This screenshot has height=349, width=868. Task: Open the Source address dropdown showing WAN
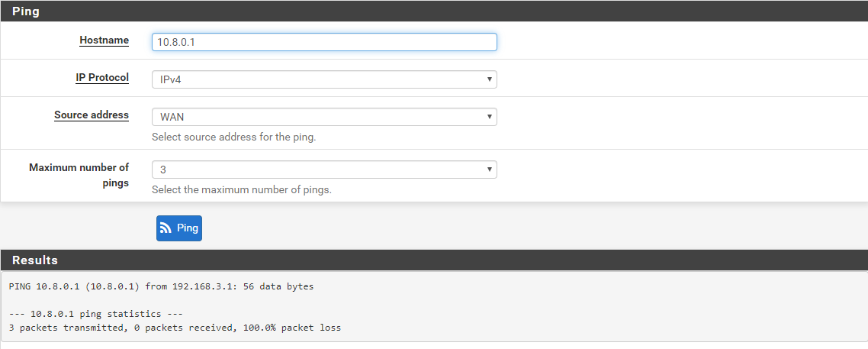(x=324, y=117)
